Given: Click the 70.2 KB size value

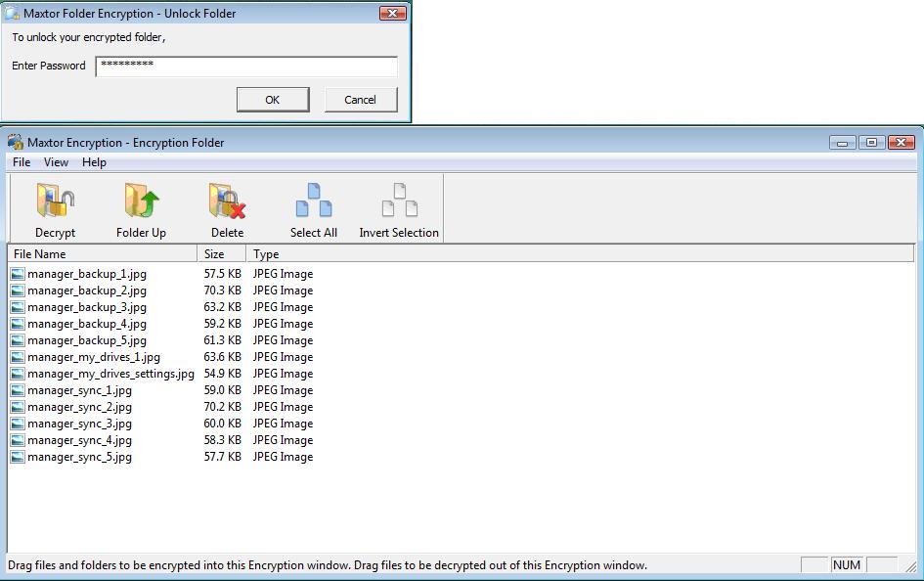Looking at the screenshot, I should (223, 407).
